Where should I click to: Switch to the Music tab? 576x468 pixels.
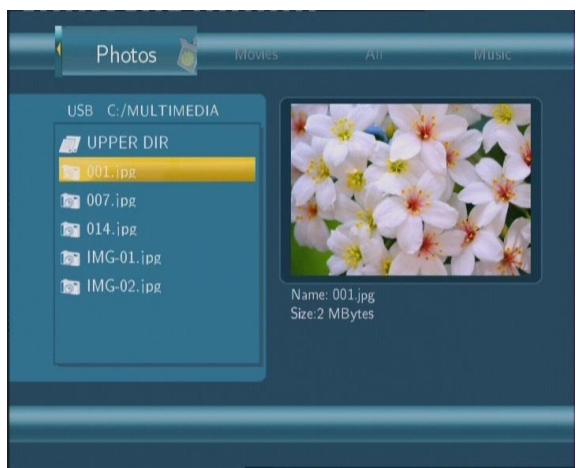[x=492, y=54]
